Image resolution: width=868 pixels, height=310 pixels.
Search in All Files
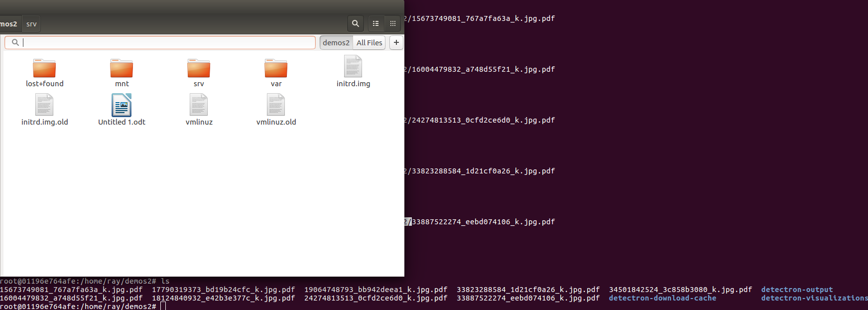[x=370, y=42]
